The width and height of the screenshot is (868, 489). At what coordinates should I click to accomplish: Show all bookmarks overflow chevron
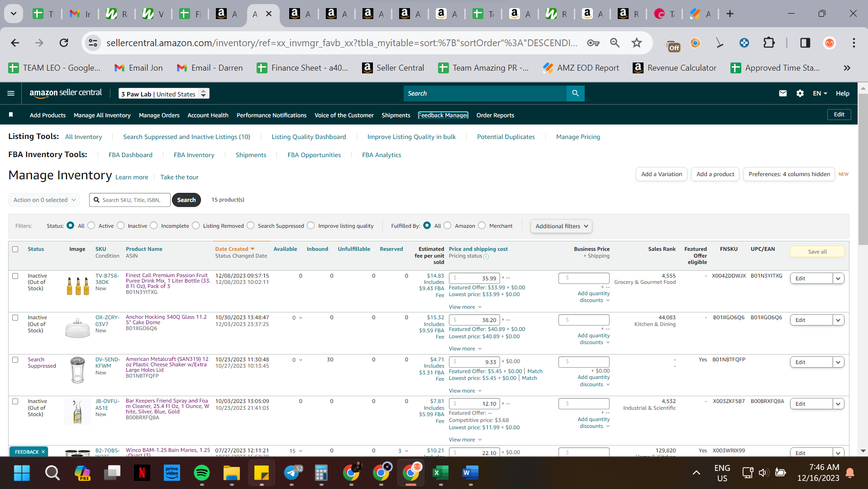847,68
